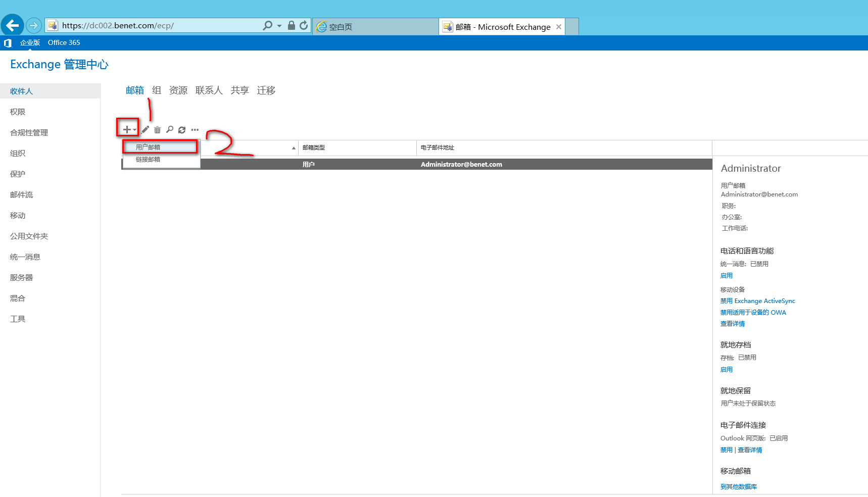868x497 pixels.
Task: Click the add (+) new mailbox icon
Action: coord(127,130)
